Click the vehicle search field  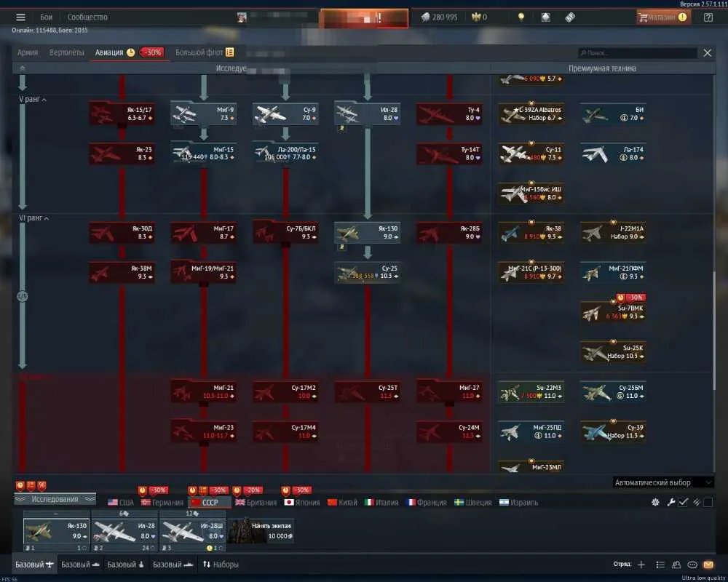click(x=638, y=53)
